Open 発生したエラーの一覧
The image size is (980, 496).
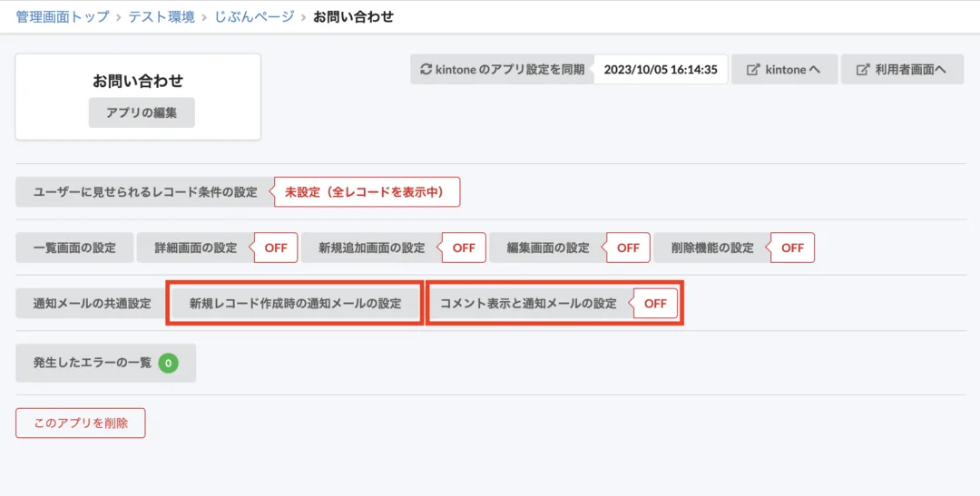[105, 363]
